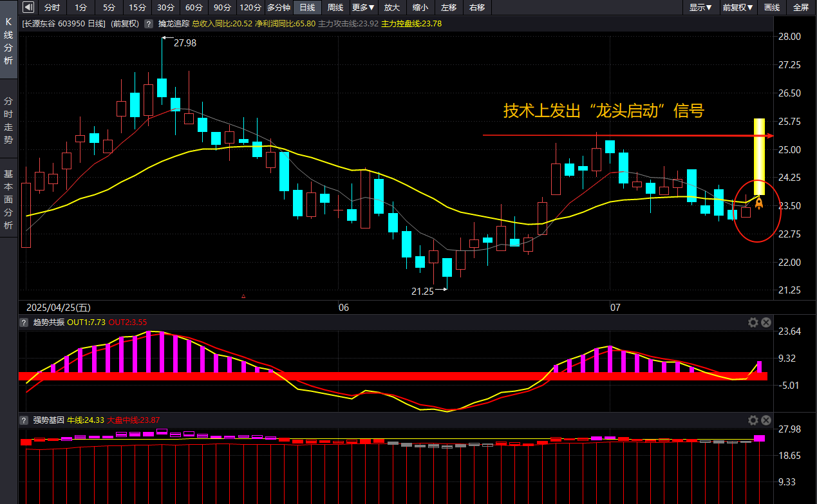Open the 前复权 adjustment dropdown
Image resolution: width=817 pixels, height=504 pixels.
pos(738,8)
